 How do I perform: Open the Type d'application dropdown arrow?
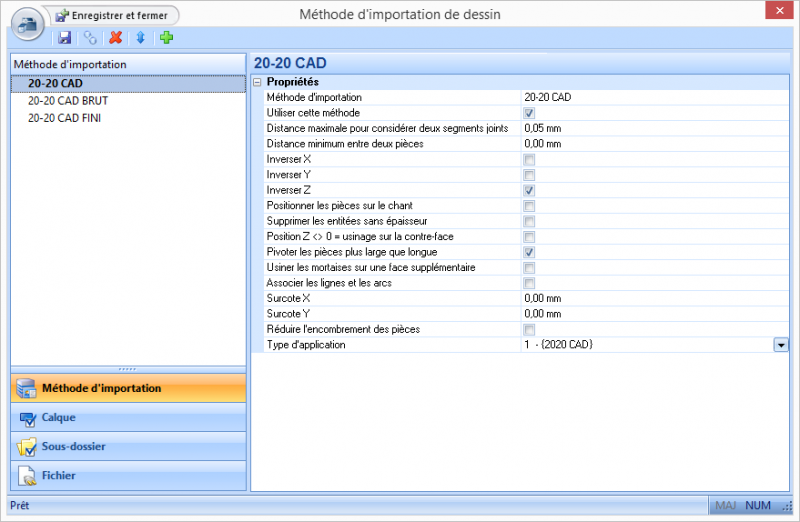[780, 345]
